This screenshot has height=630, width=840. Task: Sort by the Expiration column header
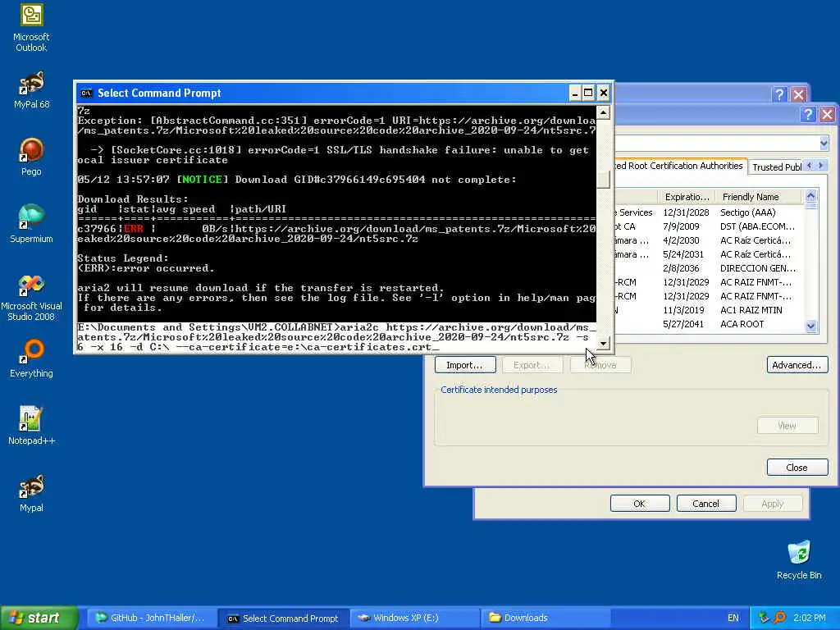click(686, 197)
